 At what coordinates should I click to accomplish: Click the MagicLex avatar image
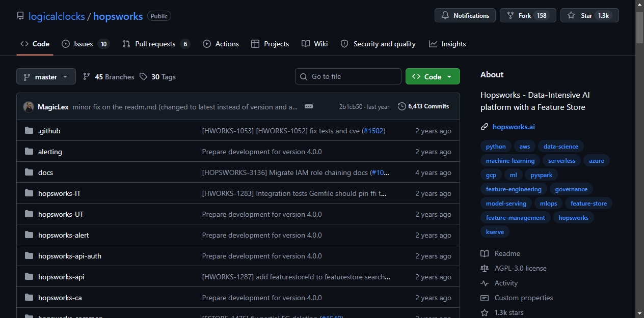click(x=29, y=107)
